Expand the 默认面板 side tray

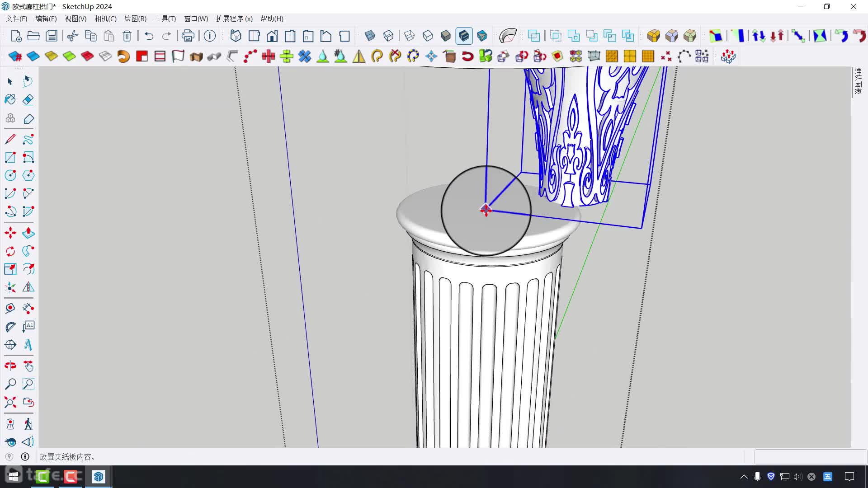858,81
